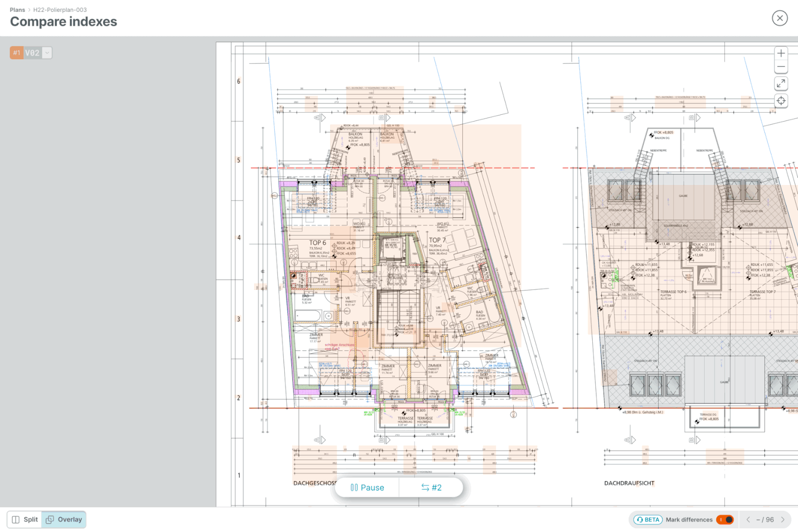The image size is (798, 532).
Task: Swap to index #2
Action: (431, 487)
